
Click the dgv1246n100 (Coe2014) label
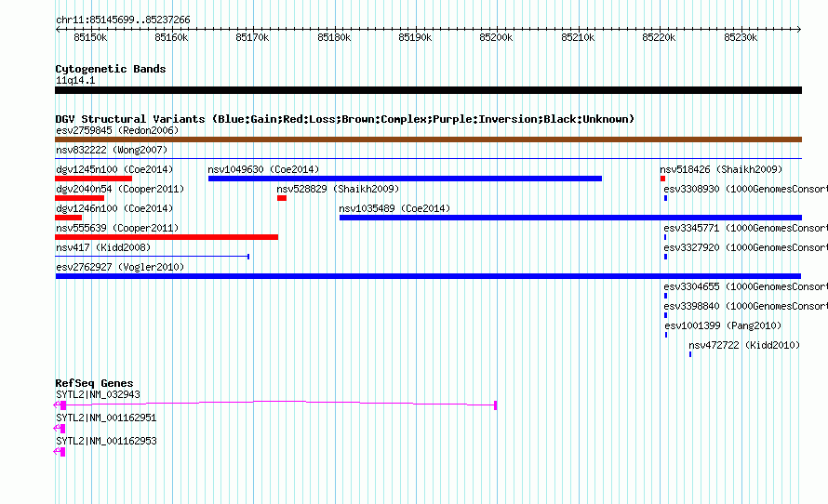[x=114, y=208]
